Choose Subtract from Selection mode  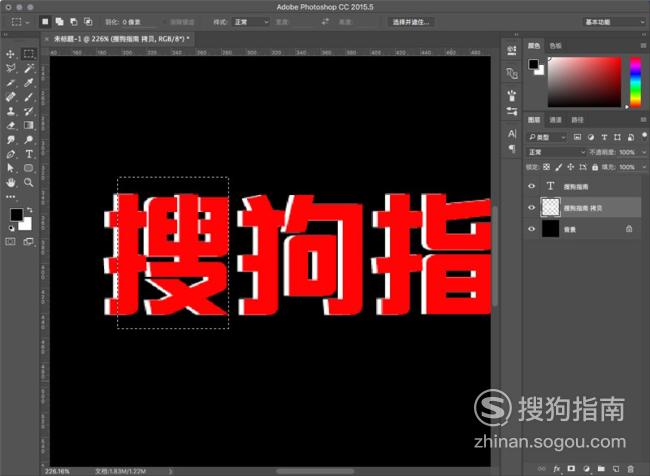(x=74, y=22)
